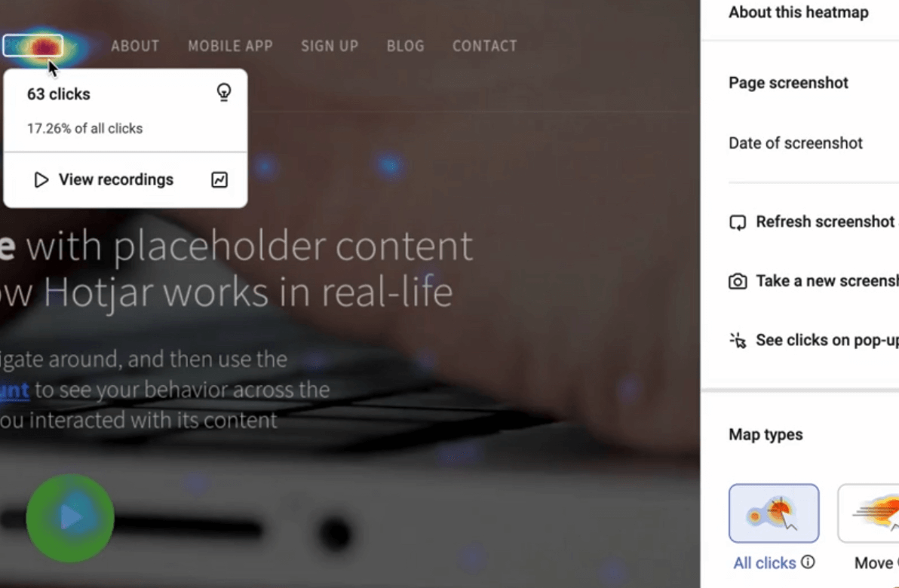
Task: Open the ABOUT navigation item
Action: 135,46
